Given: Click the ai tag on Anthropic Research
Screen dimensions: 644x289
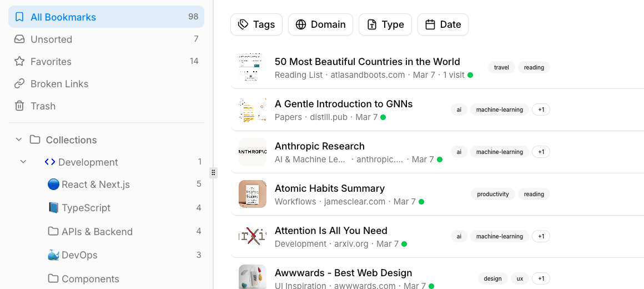Looking at the screenshot, I should pos(459,152).
